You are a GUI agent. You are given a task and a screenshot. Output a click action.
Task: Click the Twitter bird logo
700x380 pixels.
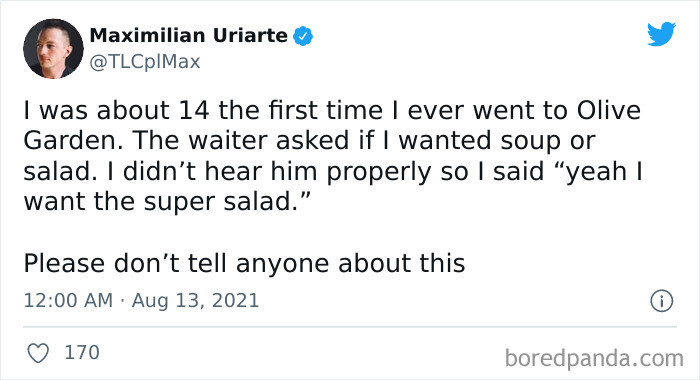(662, 33)
